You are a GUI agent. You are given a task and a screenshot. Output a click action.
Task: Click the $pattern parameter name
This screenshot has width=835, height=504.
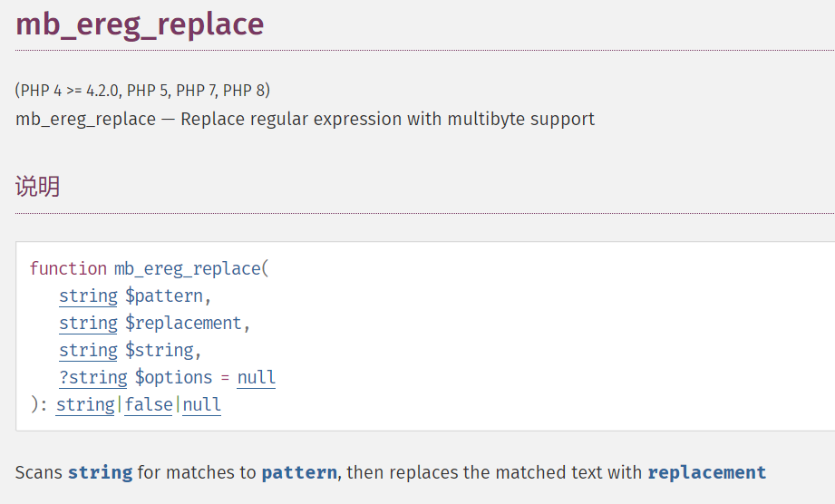click(x=164, y=296)
